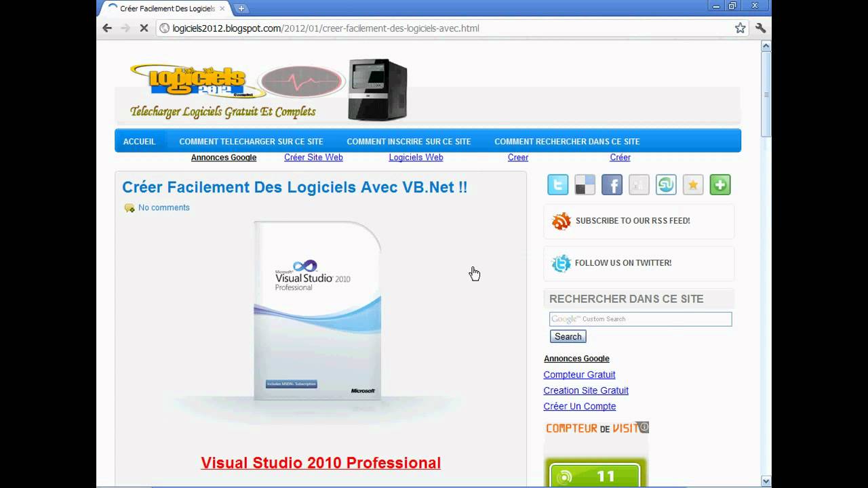Click the green plus share icon
The width and height of the screenshot is (868, 488).
(x=720, y=184)
